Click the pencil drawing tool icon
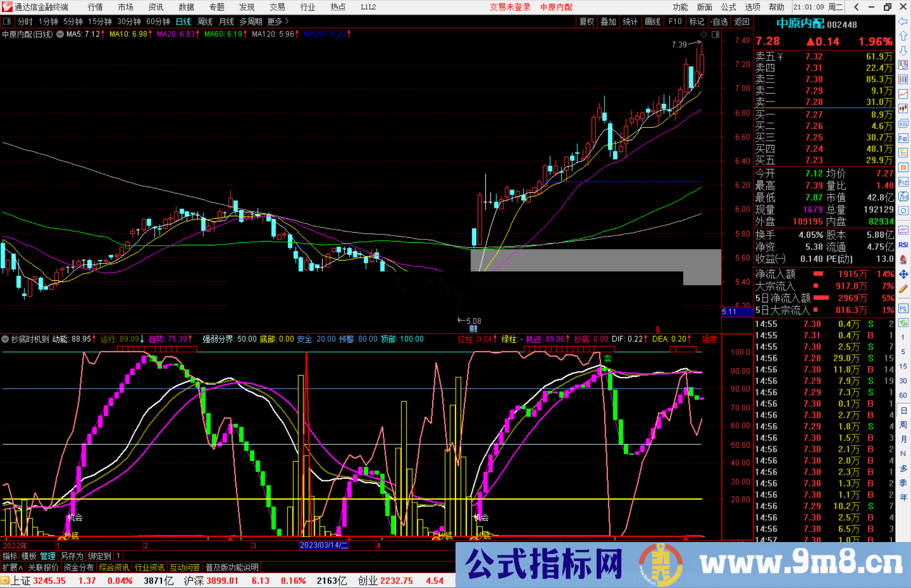This screenshot has height=588, width=911. point(903,289)
